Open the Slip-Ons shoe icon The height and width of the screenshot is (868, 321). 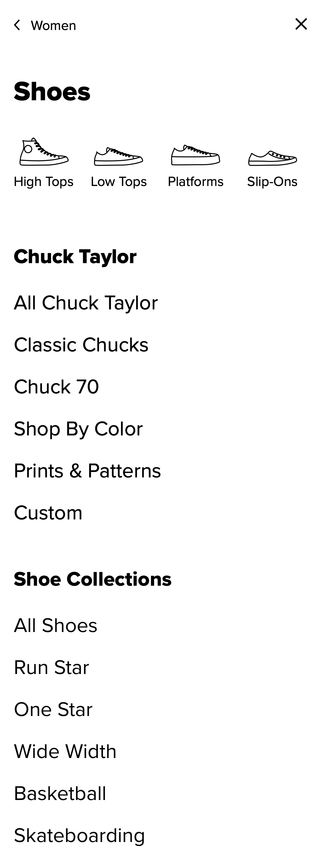click(x=272, y=158)
